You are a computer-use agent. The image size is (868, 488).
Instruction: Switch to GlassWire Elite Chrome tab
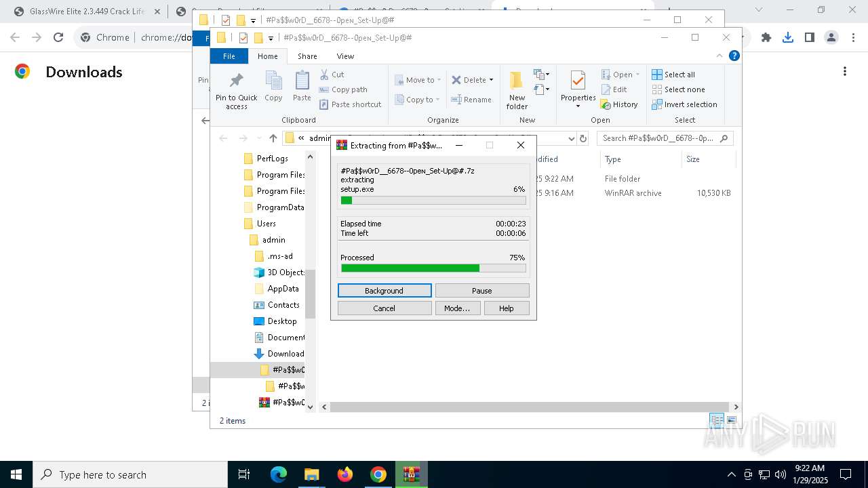(x=87, y=11)
